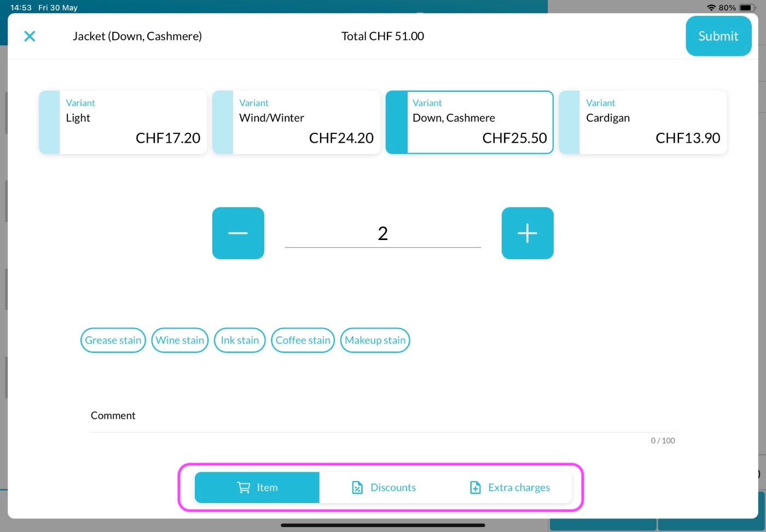The width and height of the screenshot is (766, 532).
Task: Pick the Cardigan variant card
Action: (643, 122)
